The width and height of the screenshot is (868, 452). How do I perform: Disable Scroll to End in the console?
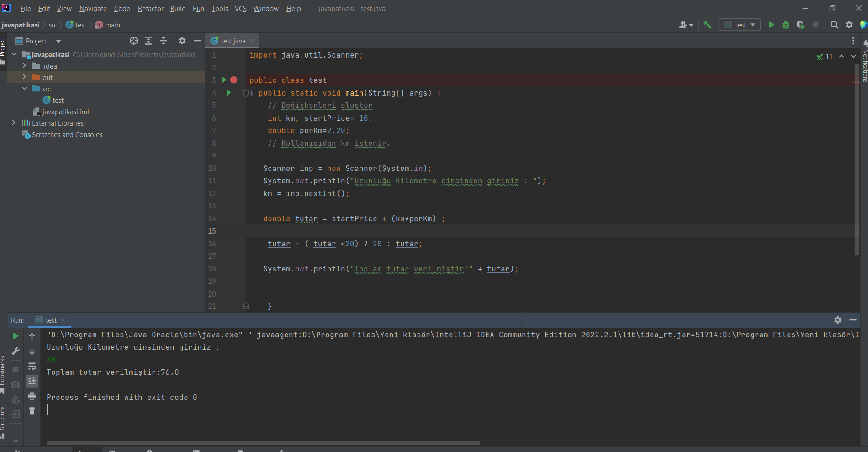click(32, 381)
